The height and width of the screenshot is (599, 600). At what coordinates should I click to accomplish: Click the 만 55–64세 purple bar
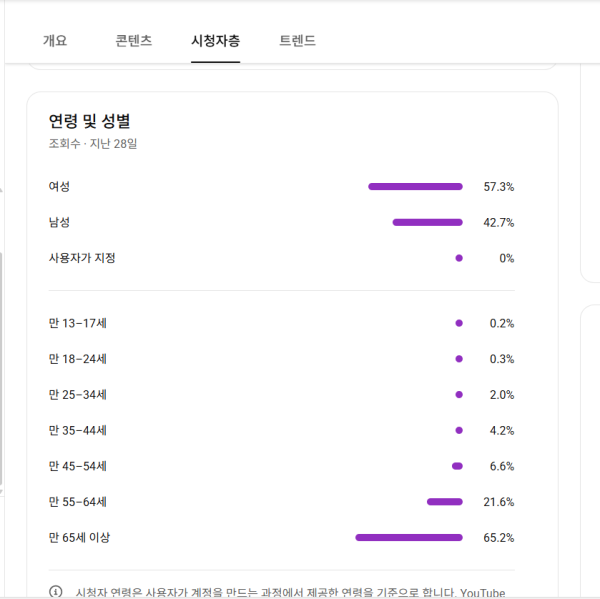444,501
